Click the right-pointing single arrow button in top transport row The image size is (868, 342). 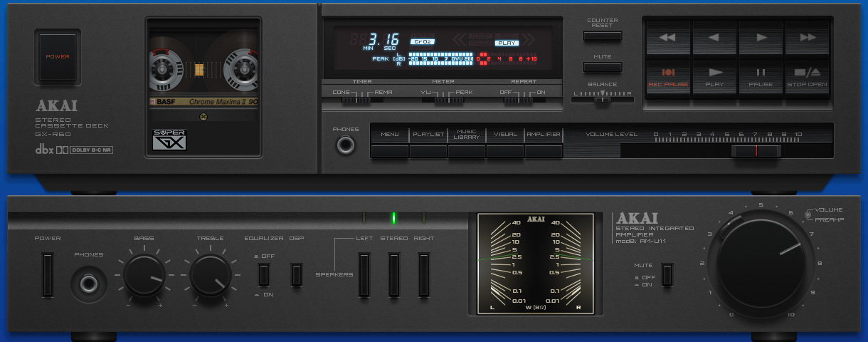click(x=761, y=38)
